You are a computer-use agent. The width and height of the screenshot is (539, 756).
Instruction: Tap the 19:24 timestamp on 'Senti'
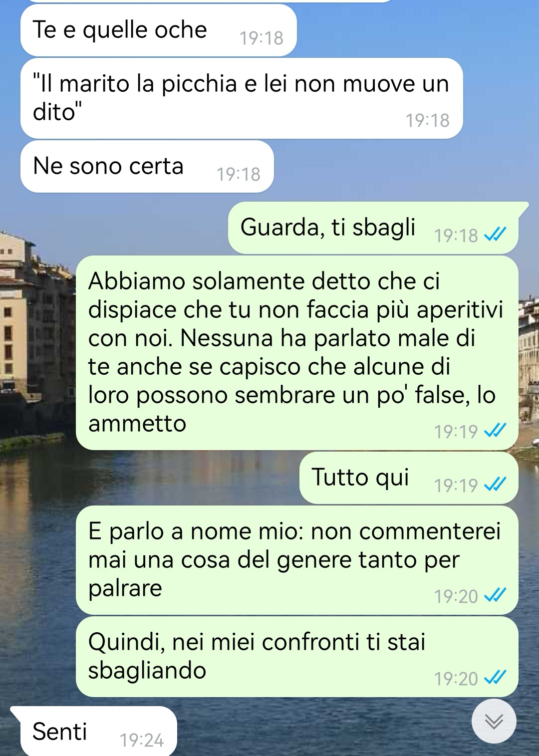(142, 740)
